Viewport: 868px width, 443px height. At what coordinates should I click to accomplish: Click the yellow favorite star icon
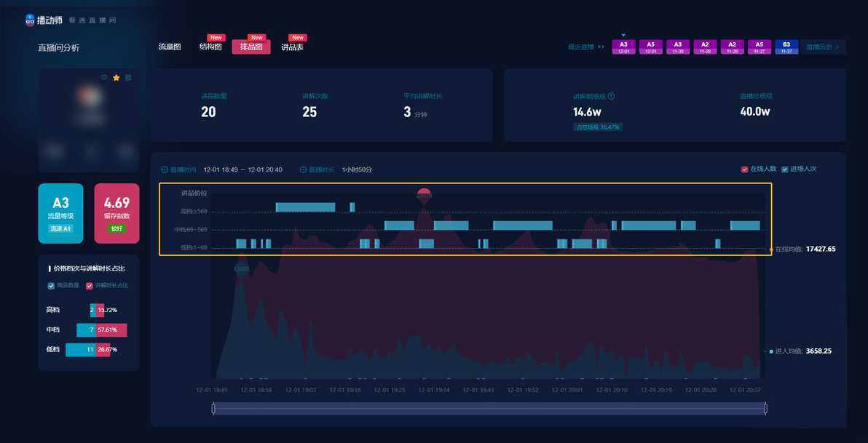117,77
